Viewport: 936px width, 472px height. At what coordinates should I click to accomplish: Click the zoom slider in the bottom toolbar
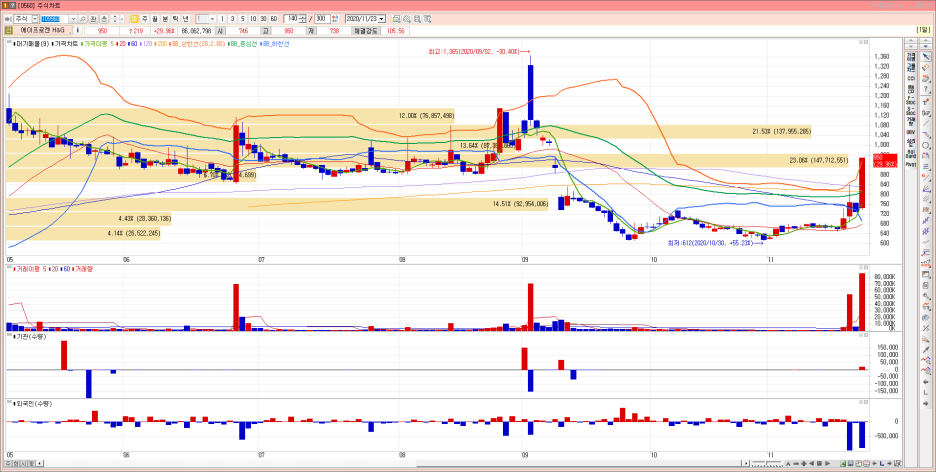(x=767, y=464)
